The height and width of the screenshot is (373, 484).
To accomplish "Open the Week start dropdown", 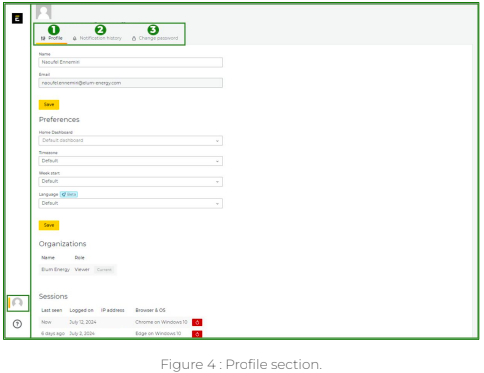I will click(x=131, y=181).
